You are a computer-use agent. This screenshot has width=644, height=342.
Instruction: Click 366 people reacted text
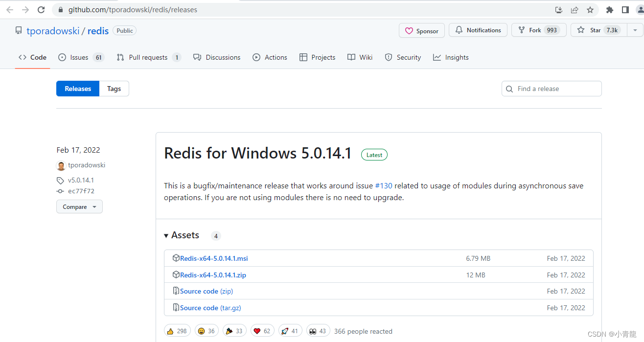(363, 331)
